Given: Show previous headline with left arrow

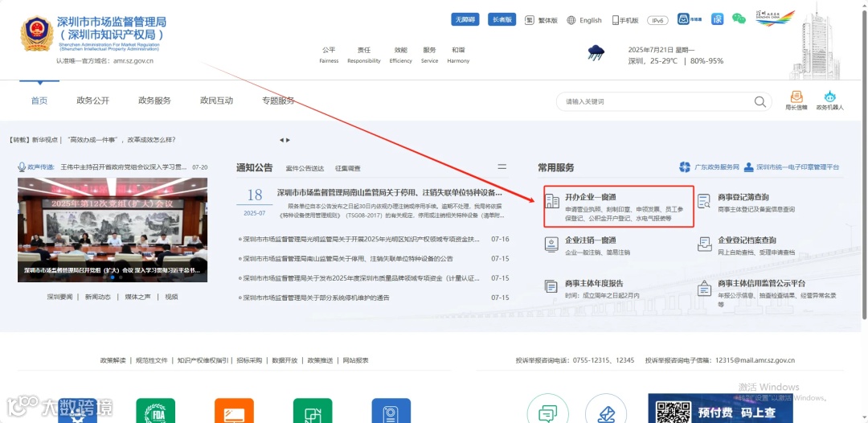Looking at the screenshot, I should coord(281,140).
